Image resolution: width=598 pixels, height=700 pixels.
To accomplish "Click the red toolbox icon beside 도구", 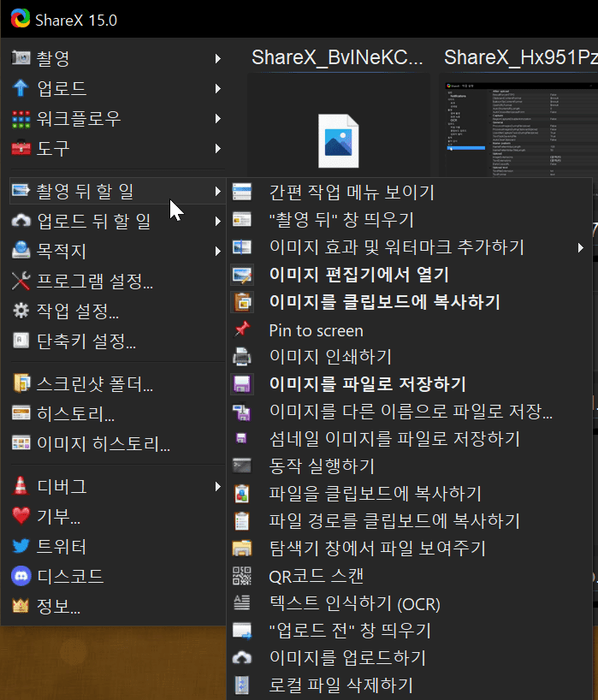I will tap(21, 148).
